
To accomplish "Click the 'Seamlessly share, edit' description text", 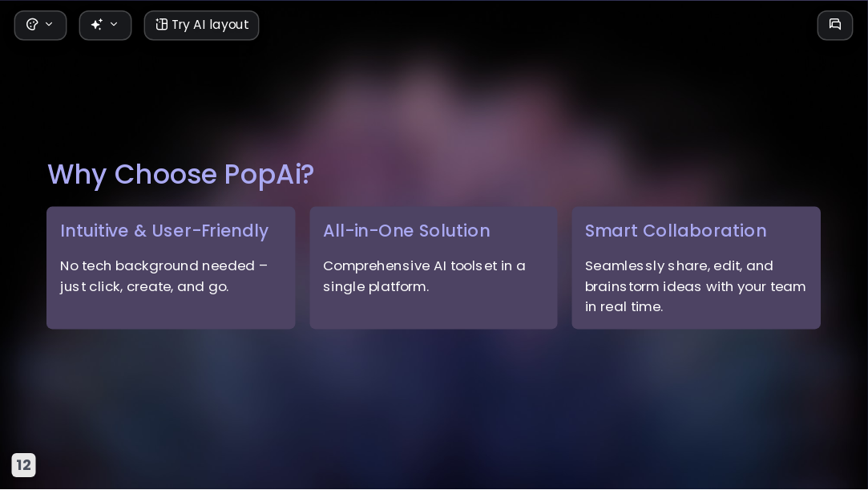I will coord(696,286).
